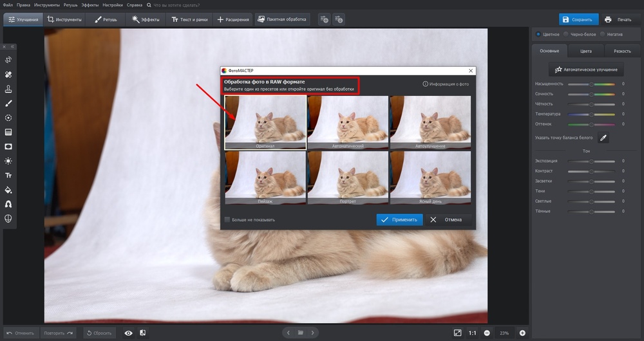The image size is (644, 341).
Task: Enable the 'Больше не показывать' checkbox
Action: [x=227, y=219]
